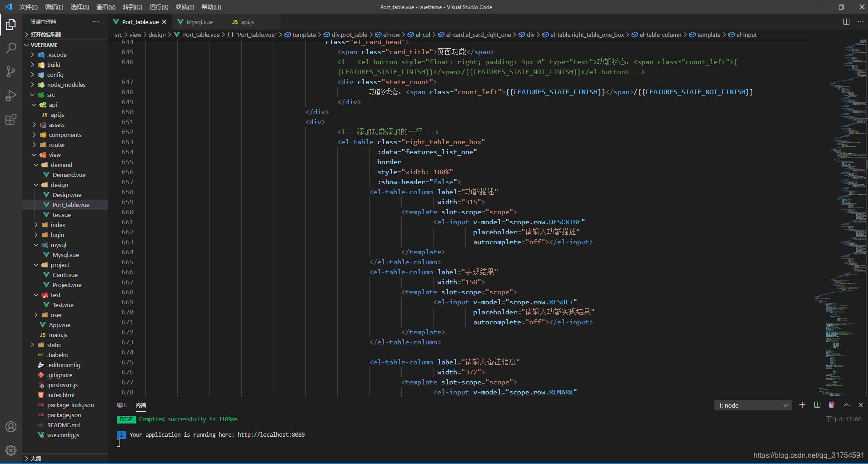Create a new terminal with plus icon

(802, 405)
